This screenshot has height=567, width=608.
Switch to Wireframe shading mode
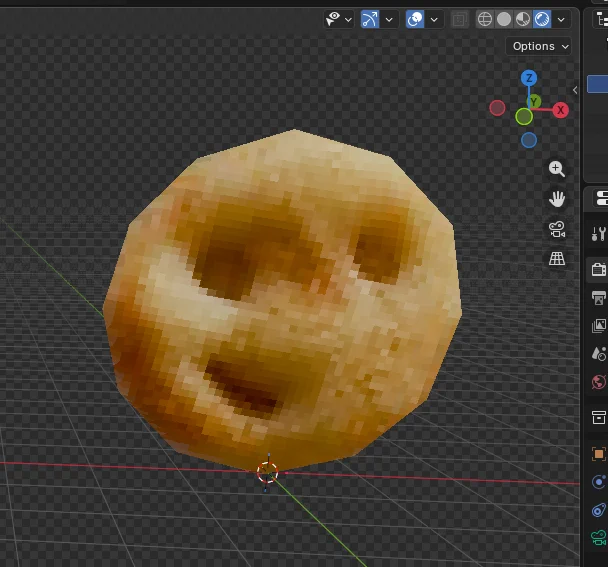[485, 19]
